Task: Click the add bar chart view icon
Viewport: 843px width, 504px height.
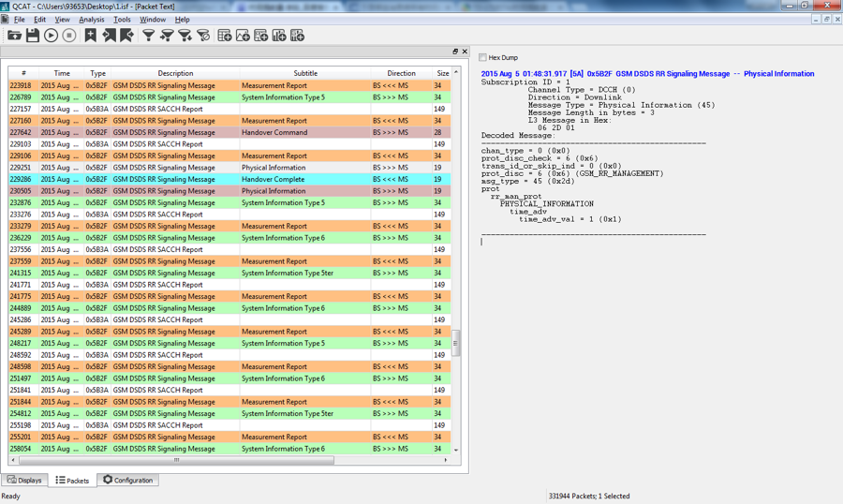Action: (279, 36)
